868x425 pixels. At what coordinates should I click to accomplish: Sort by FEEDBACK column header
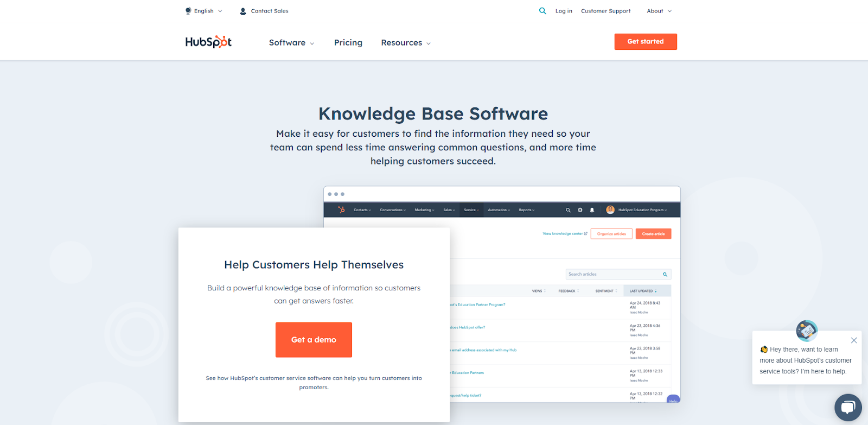569,291
